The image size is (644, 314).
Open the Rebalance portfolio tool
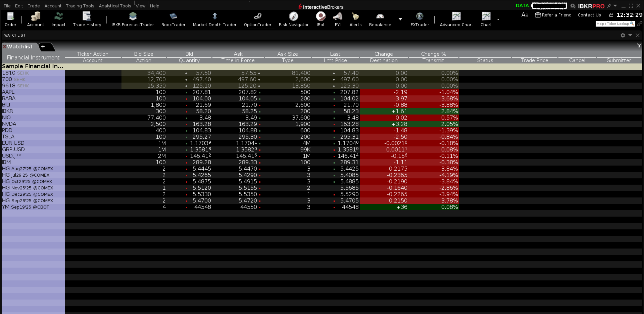(380, 19)
